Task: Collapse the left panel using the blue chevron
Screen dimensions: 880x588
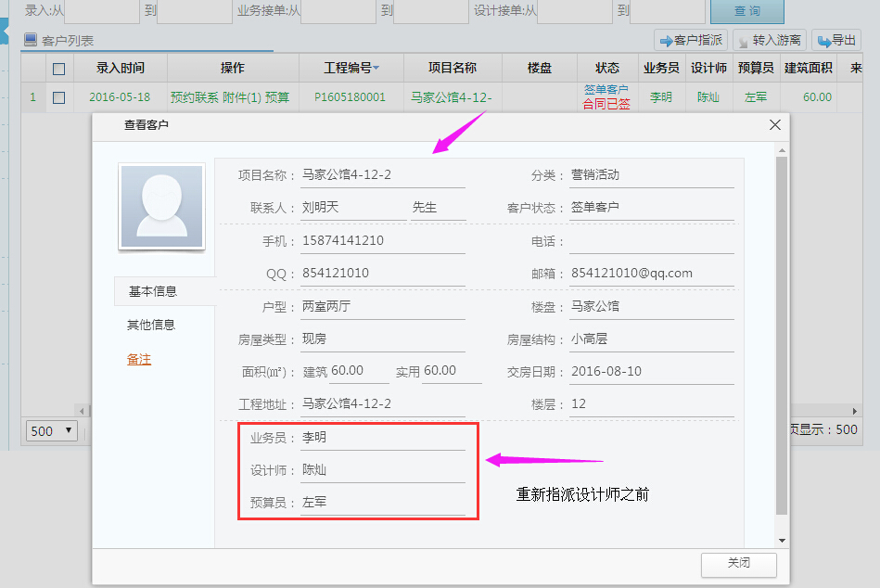Action: coord(6,31)
